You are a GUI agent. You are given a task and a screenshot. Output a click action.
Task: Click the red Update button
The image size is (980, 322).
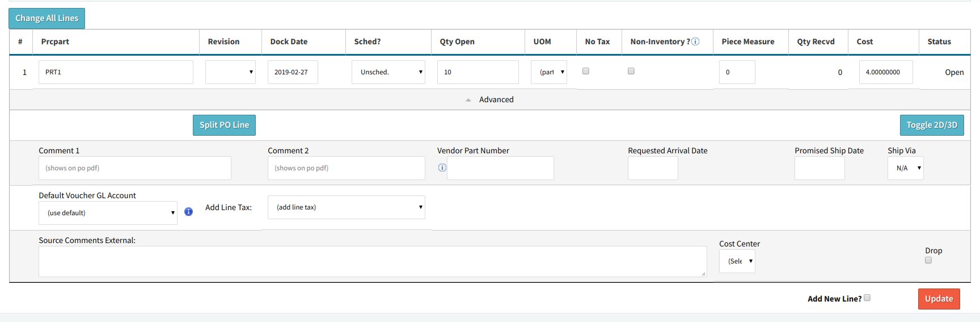coord(939,299)
